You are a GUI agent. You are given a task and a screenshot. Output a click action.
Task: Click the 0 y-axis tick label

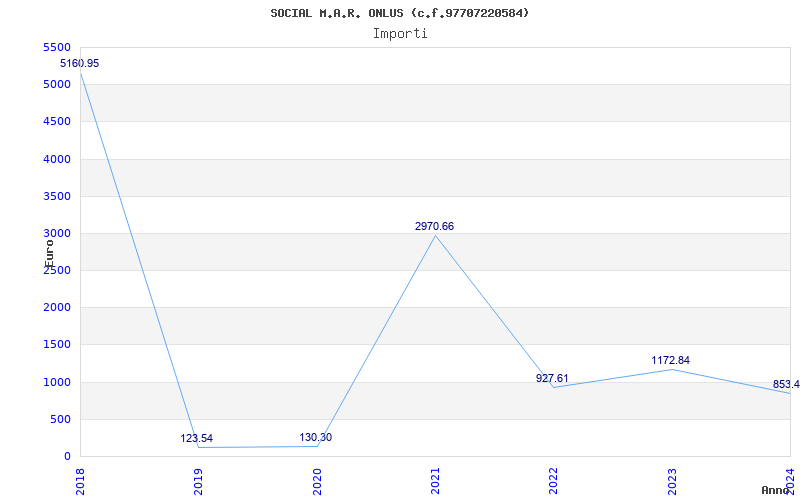click(67, 457)
